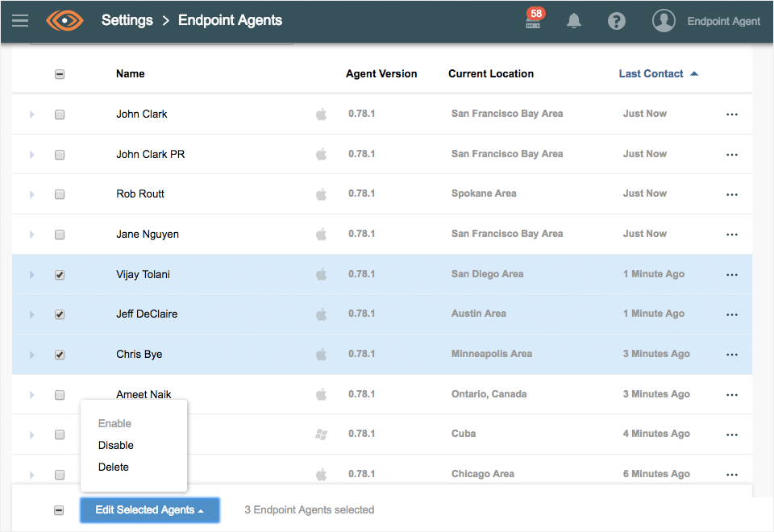This screenshot has height=532, width=774.
Task: Open the hamburger navigation menu
Action: [x=20, y=21]
